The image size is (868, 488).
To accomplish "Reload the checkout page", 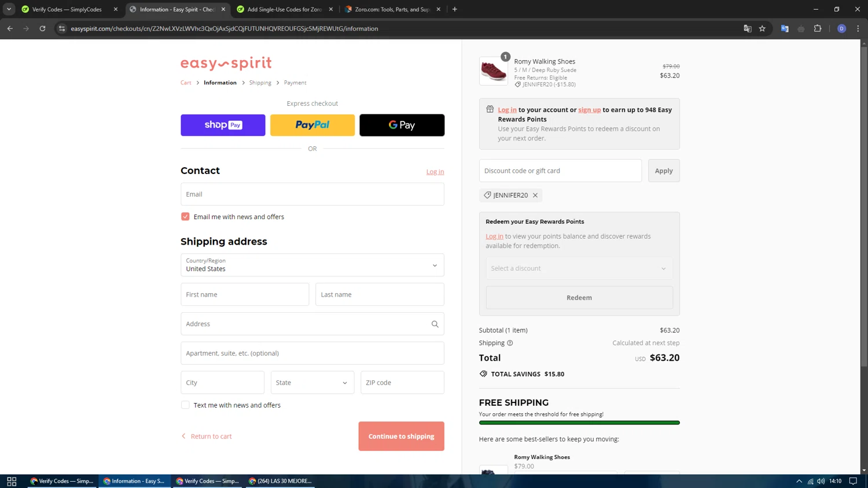I will tap(42, 28).
